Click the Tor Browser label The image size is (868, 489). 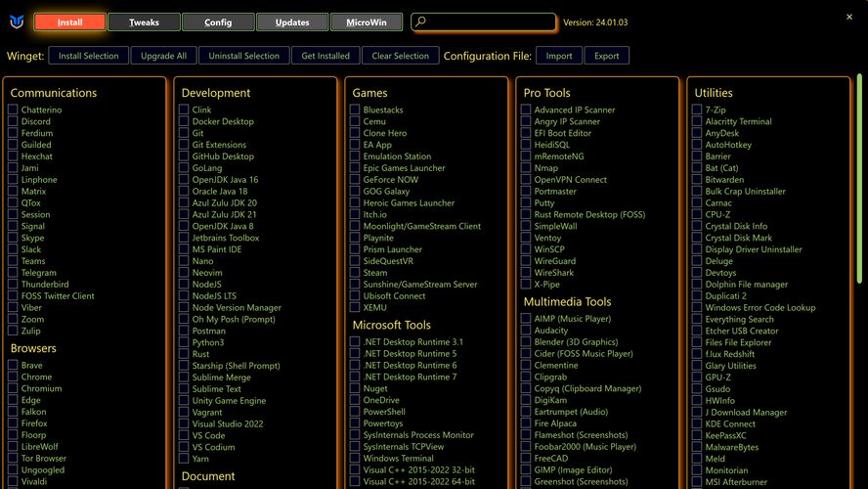[44, 458]
